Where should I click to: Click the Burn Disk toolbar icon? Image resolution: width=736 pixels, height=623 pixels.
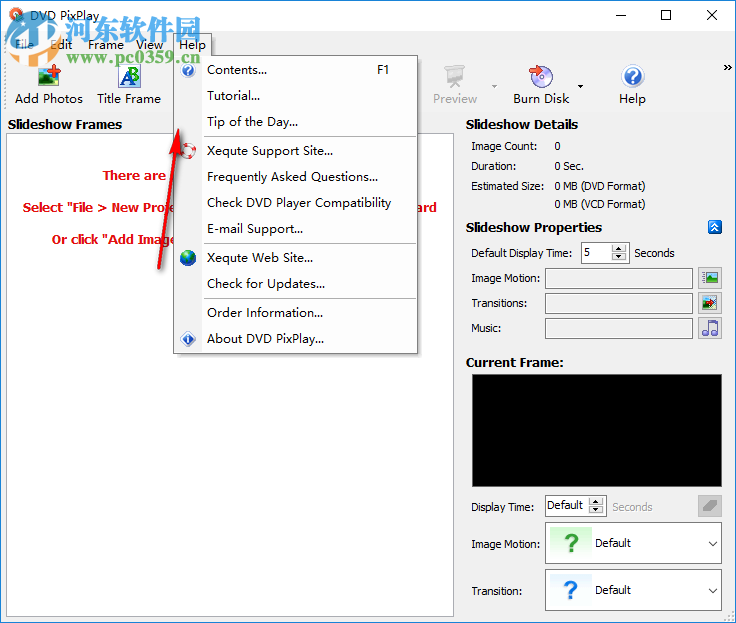point(541,76)
